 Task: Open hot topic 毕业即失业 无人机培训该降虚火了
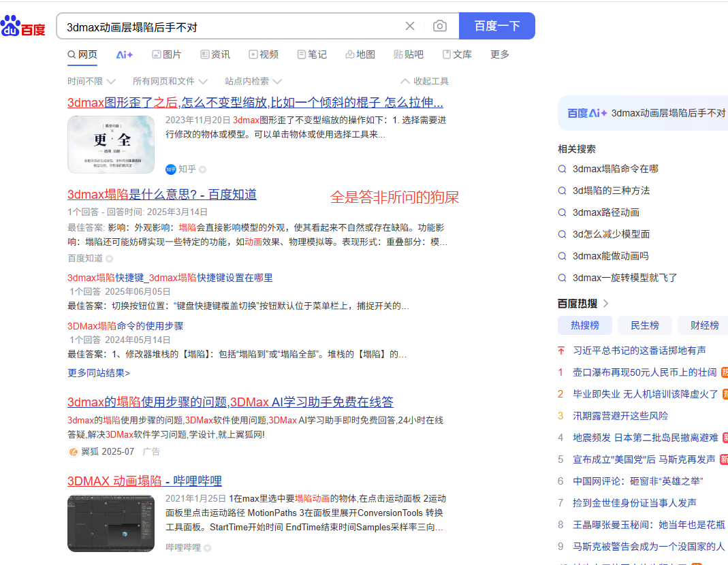click(646, 394)
